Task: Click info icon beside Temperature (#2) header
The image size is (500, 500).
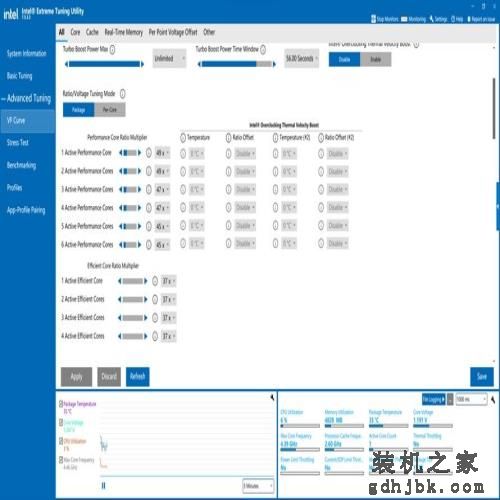Action: [x=275, y=138]
